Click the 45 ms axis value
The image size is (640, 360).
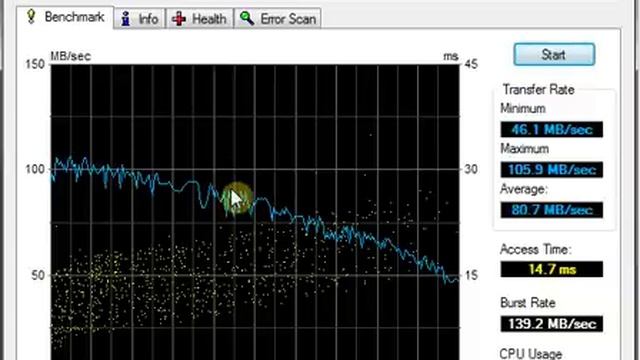[x=471, y=64]
